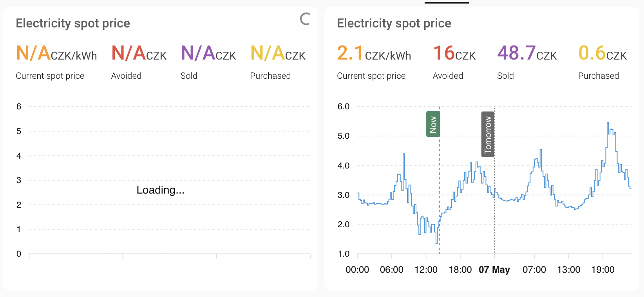Click the 12:00 time axis label
The image size is (644, 297).
coord(426,270)
